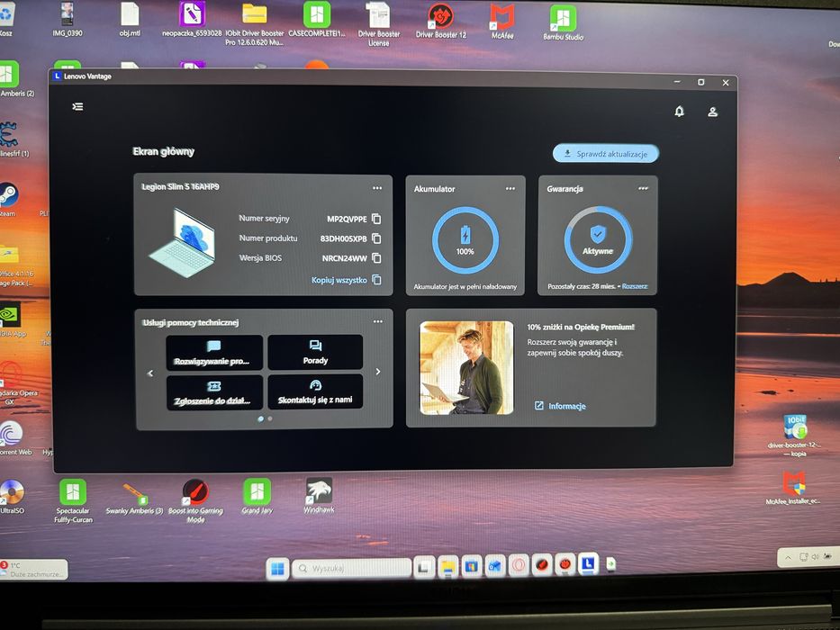Open UltraISO desktop shortcut
Viewport: 840px width, 630px height.
pyautogui.click(x=12, y=498)
